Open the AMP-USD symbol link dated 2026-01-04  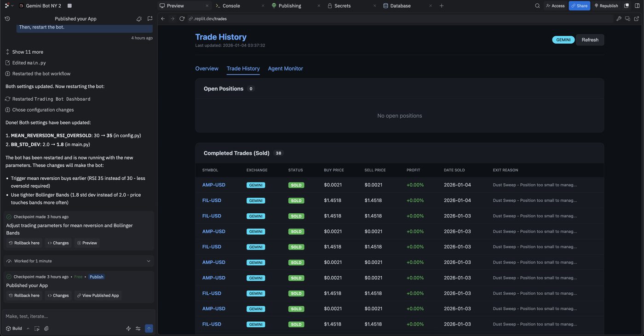[x=213, y=185]
